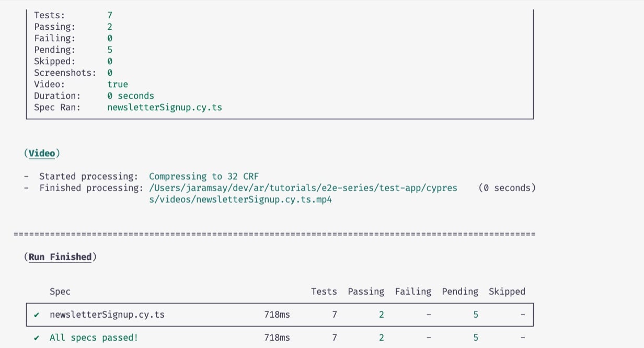Click the checkmark beside newsletterSignup.cy.ts row

click(37, 315)
